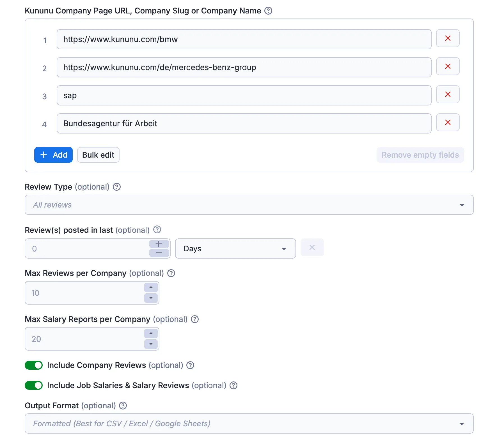Edit the https://www.kununu.com/bmw field
The width and height of the screenshot is (504, 442).
click(244, 39)
